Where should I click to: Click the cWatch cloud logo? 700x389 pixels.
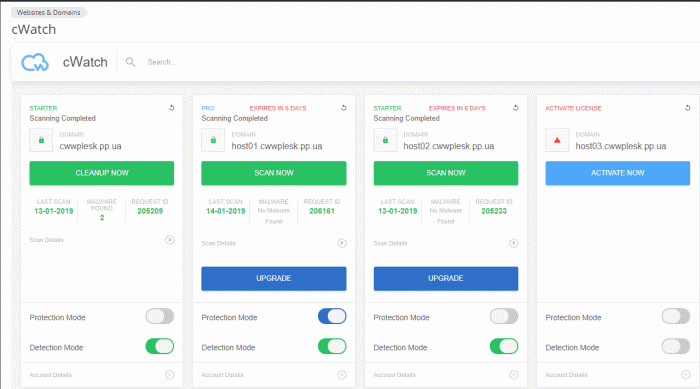(x=35, y=62)
